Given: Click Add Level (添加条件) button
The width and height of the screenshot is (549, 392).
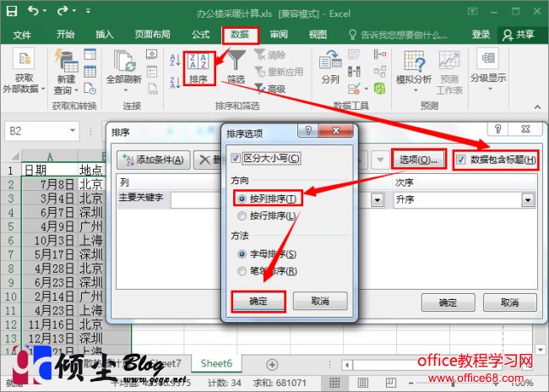Looking at the screenshot, I should [x=154, y=160].
